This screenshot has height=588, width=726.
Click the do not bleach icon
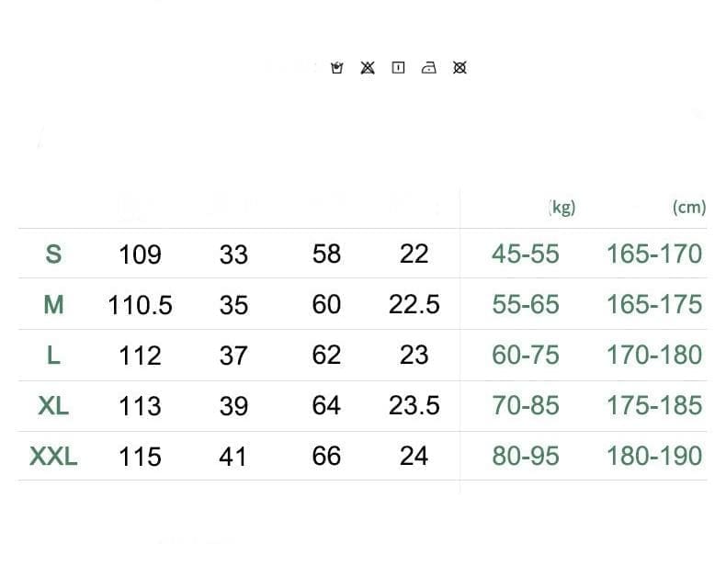tap(368, 68)
